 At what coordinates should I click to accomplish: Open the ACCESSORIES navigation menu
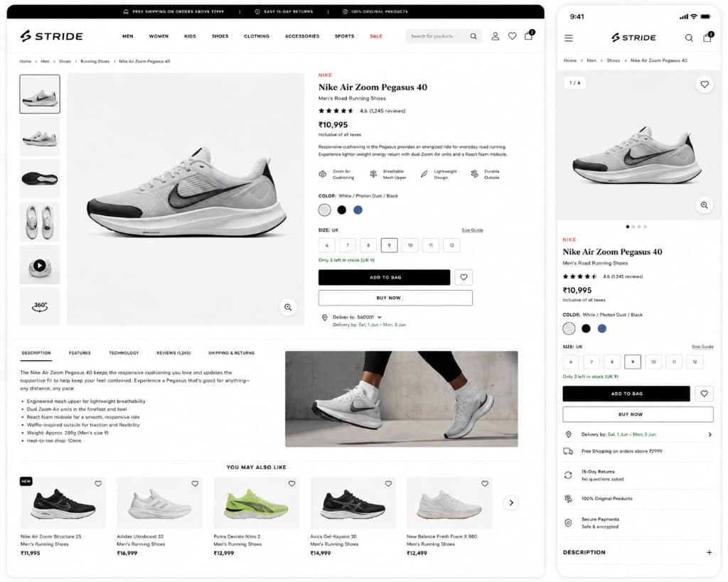click(x=301, y=36)
